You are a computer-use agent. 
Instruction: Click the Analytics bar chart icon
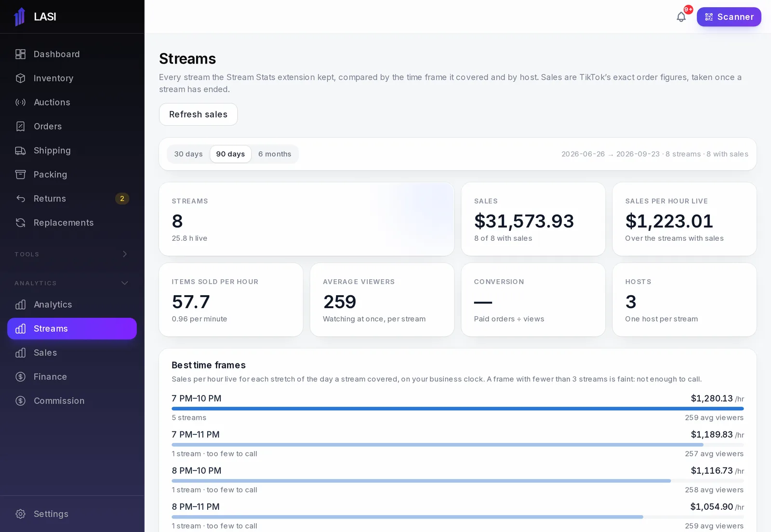(20, 305)
